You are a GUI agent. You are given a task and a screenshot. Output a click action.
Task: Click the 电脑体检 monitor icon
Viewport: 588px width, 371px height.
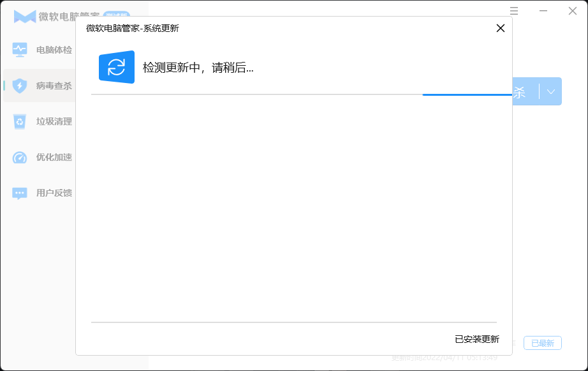pyautogui.click(x=20, y=50)
